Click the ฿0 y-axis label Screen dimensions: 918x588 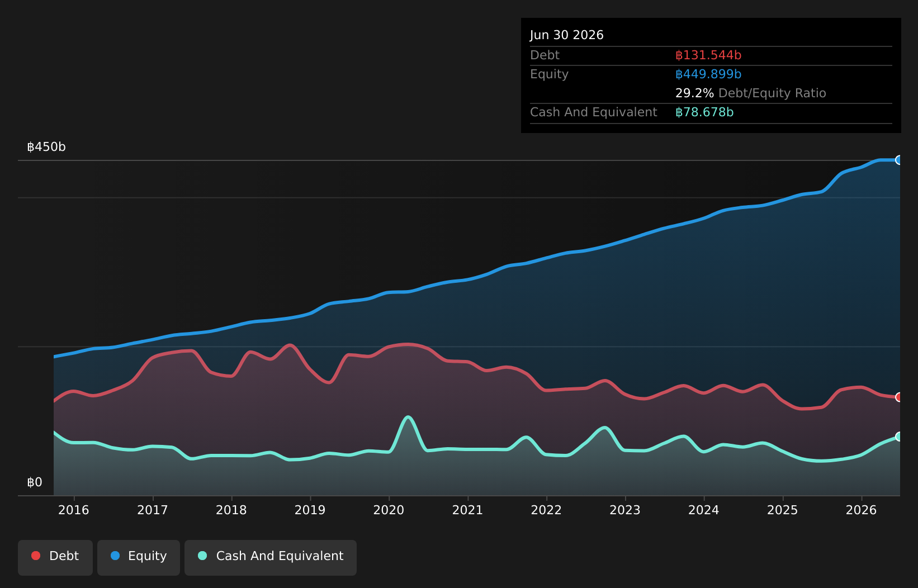[x=35, y=482]
